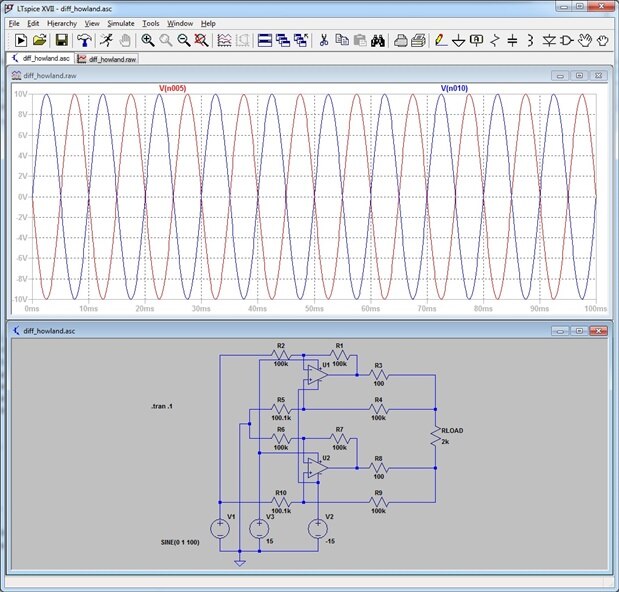Image resolution: width=619 pixels, height=592 pixels.
Task: Open the Control Panel hammer icon
Action: pyautogui.click(x=83, y=40)
